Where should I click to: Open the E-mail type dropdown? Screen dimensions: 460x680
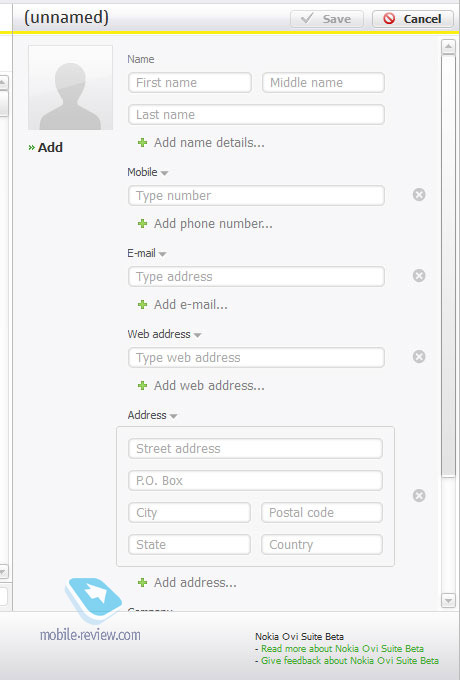click(162, 254)
